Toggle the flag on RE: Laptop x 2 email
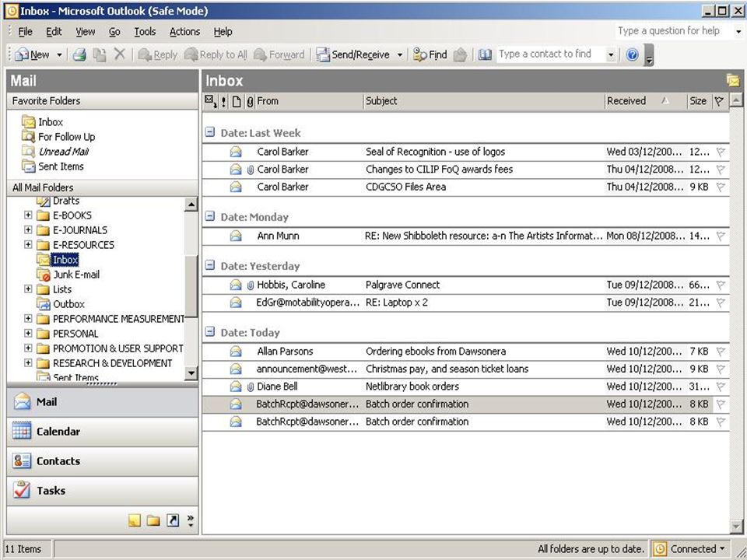Image resolution: width=747 pixels, height=560 pixels. pos(721,303)
